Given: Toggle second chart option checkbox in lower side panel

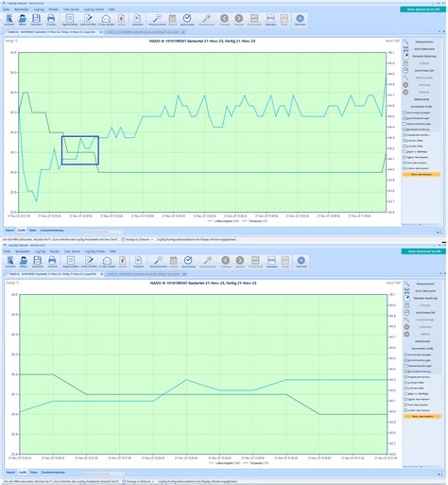Looking at the screenshot, I should pos(405,360).
